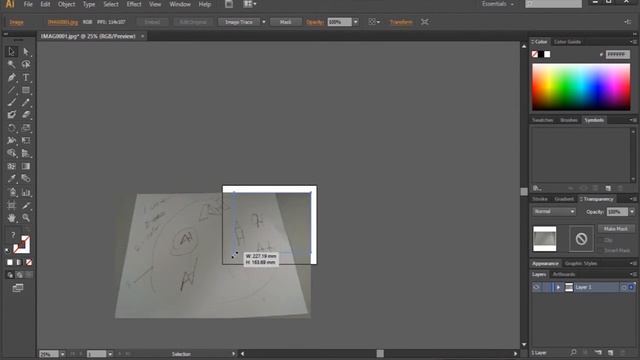The image size is (640, 360).
Task: Open the Effect menu
Action: pyautogui.click(x=133, y=4)
